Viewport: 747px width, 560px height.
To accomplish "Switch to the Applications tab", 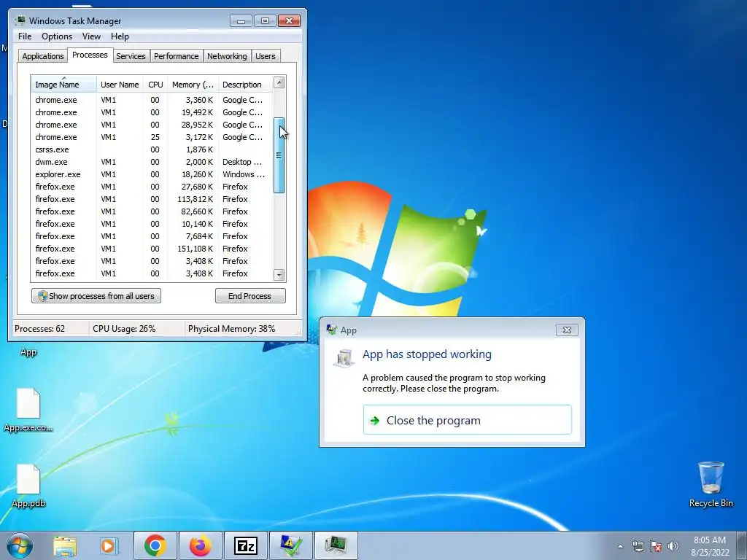I will [43, 56].
